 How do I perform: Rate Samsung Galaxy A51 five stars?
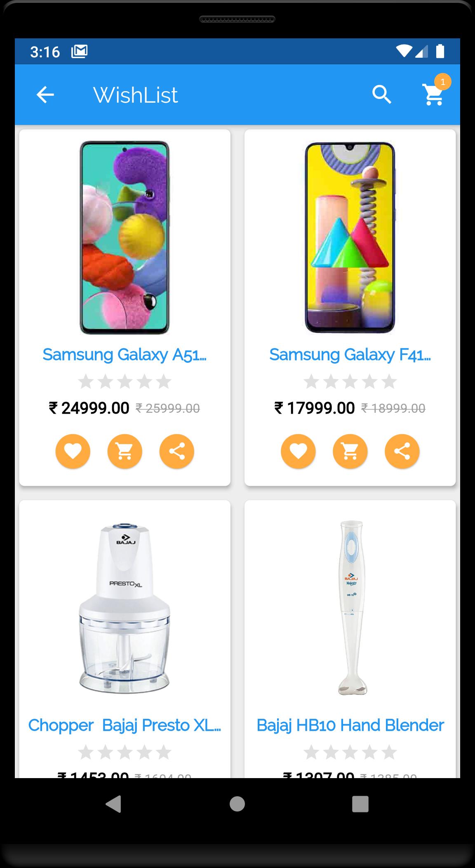(164, 381)
